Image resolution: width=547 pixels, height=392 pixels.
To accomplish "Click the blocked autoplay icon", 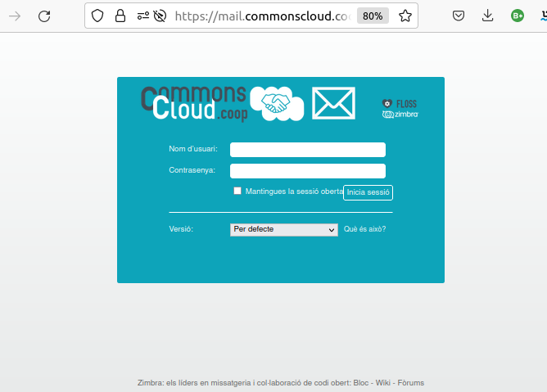I will (160, 16).
